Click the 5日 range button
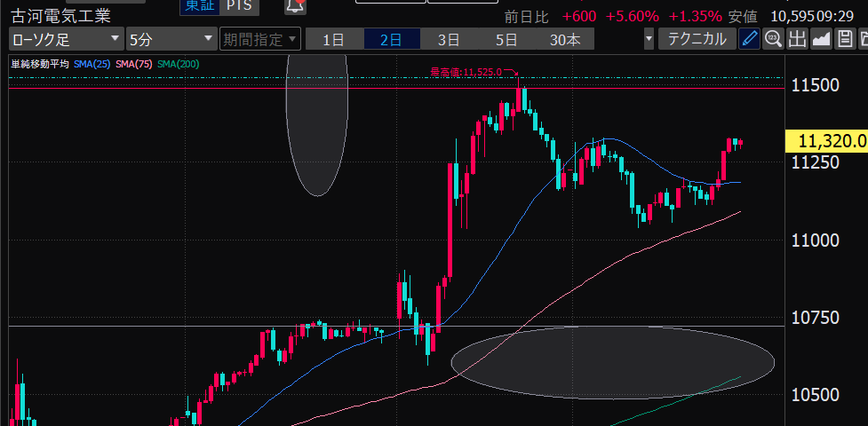The width and height of the screenshot is (868, 426). point(506,39)
